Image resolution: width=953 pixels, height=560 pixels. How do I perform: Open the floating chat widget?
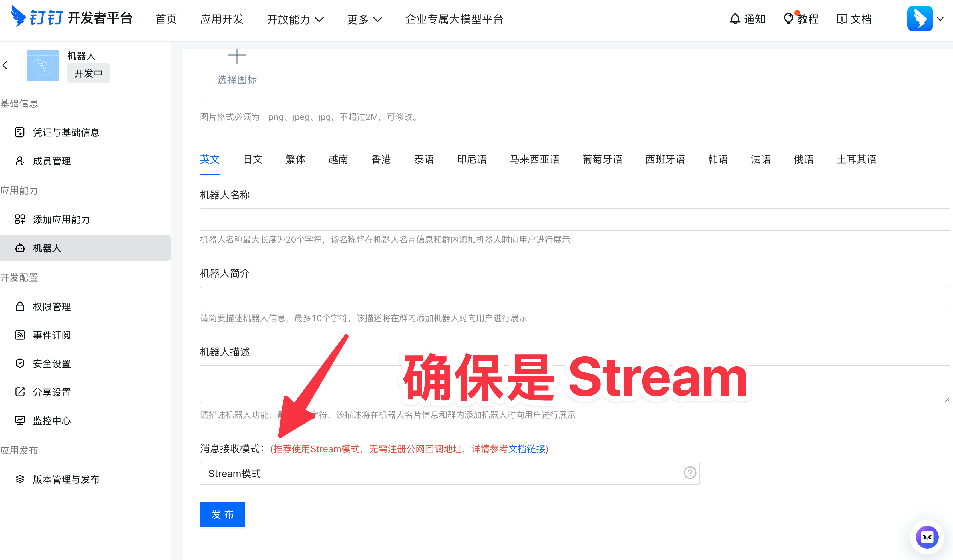927,537
